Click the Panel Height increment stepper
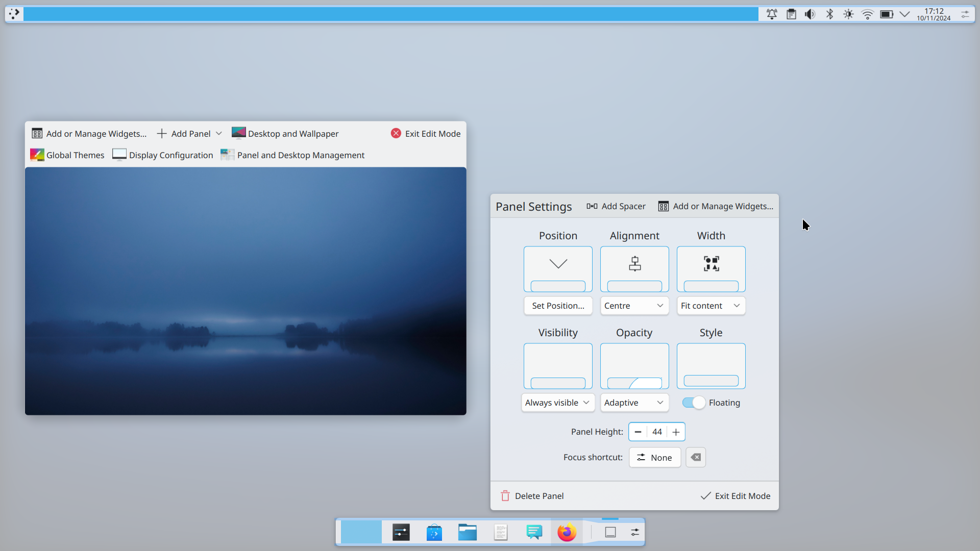 click(676, 431)
